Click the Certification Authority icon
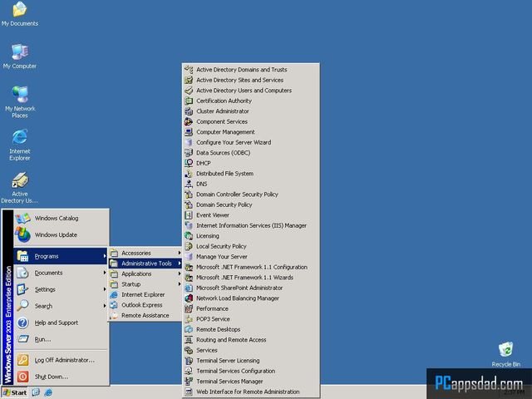The width and height of the screenshot is (532, 399). point(189,101)
